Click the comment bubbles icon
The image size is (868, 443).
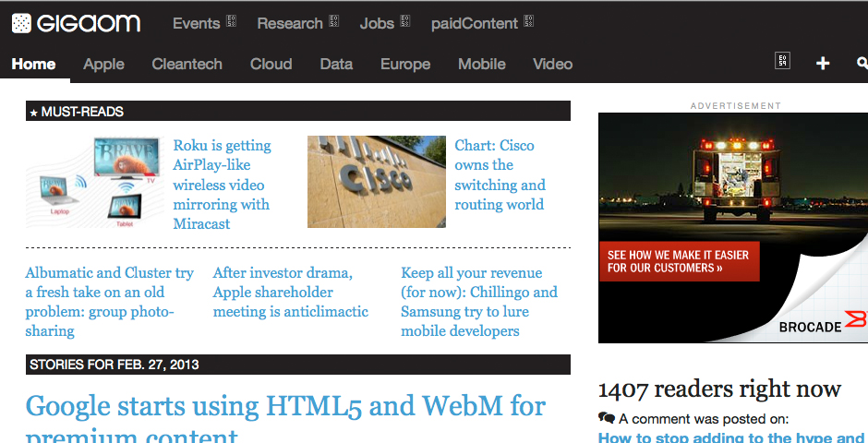click(606, 418)
